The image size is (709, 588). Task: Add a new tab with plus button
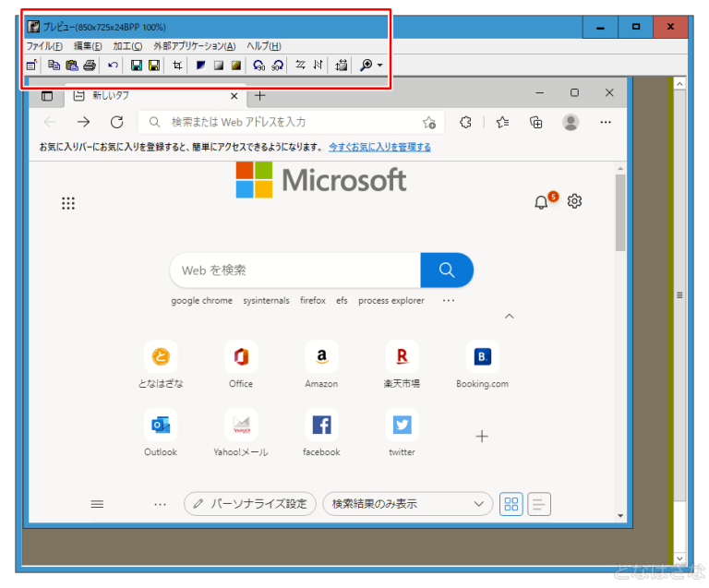[x=260, y=96]
